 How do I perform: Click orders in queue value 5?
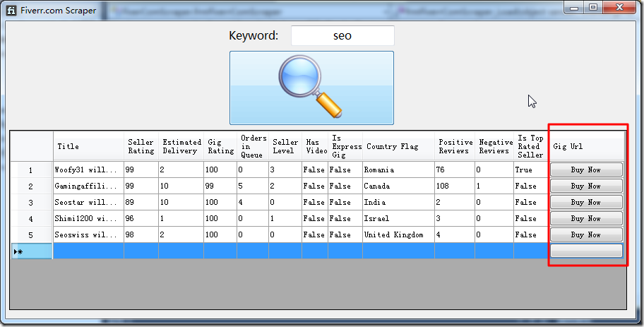click(253, 186)
